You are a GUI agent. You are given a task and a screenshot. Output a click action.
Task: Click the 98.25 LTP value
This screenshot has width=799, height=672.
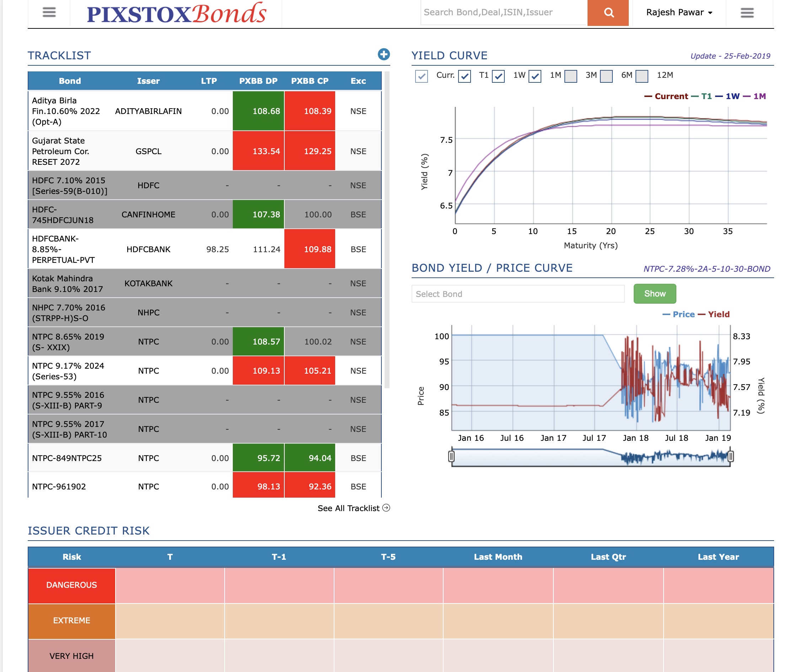[x=217, y=249]
